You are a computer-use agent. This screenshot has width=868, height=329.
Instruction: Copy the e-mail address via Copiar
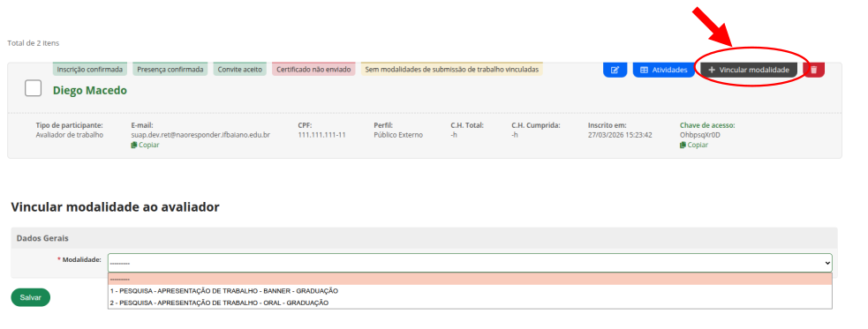pos(145,145)
